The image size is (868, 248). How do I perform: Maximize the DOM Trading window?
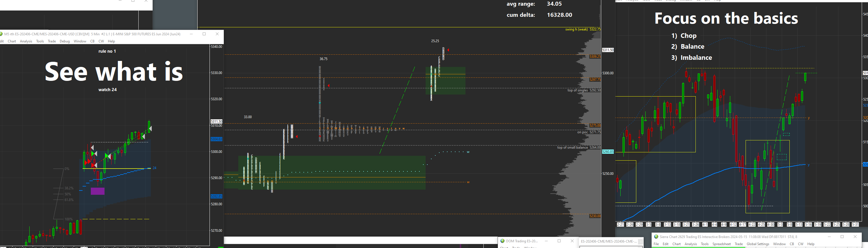tap(559, 241)
